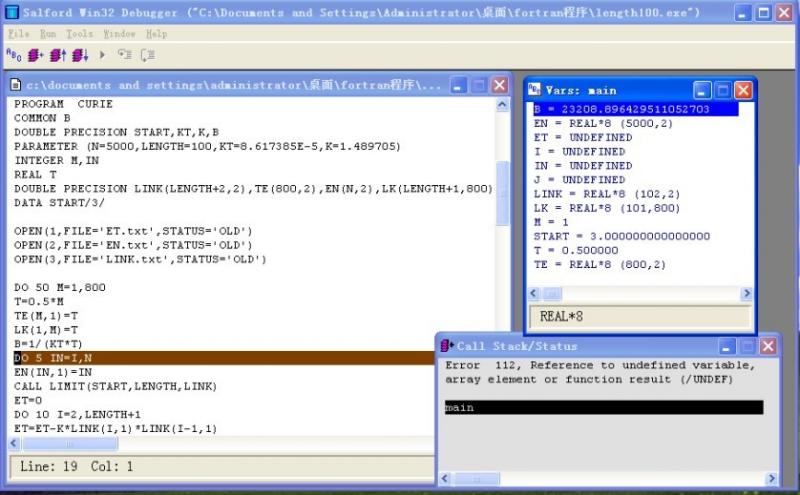Open the variables window toolbar icon
Screen dimensions: 800x495
pyautogui.click(x=14, y=55)
